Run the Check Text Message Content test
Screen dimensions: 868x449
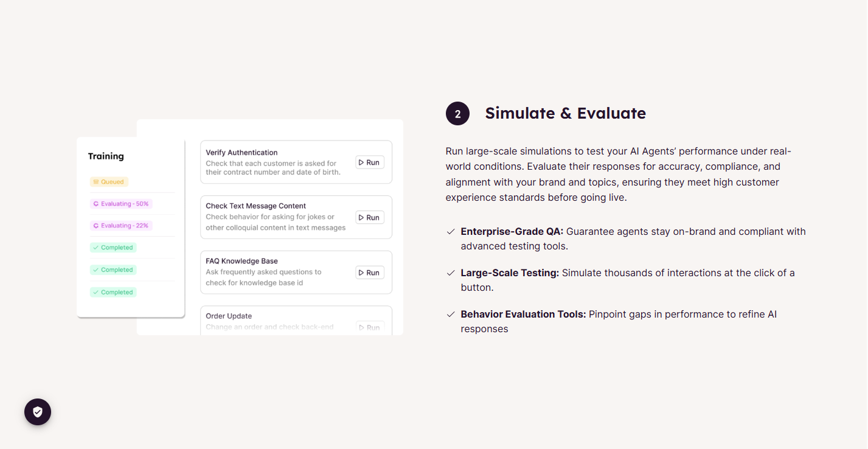tap(370, 217)
